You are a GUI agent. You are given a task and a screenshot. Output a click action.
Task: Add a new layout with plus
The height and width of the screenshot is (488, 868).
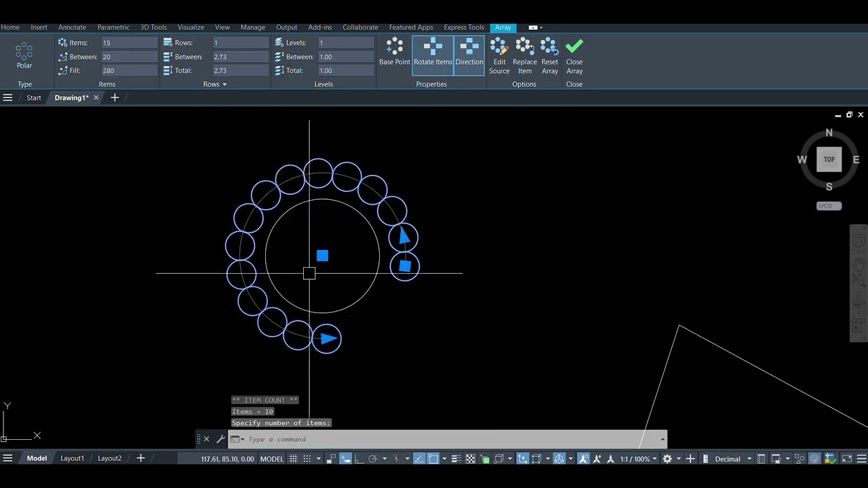(x=141, y=459)
